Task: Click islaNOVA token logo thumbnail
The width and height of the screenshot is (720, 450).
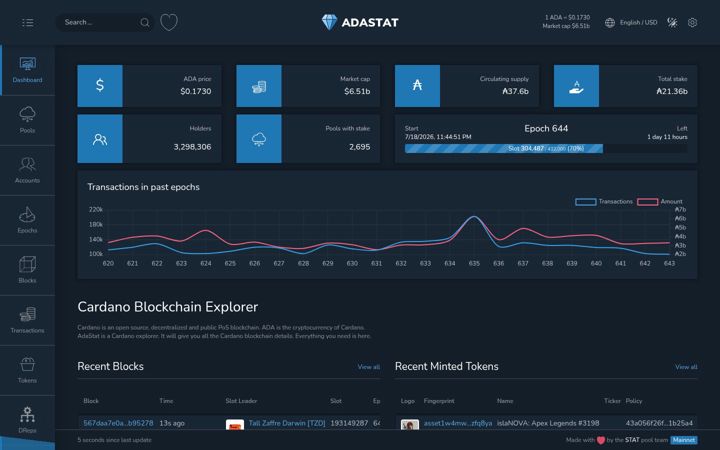Action: tap(410, 425)
